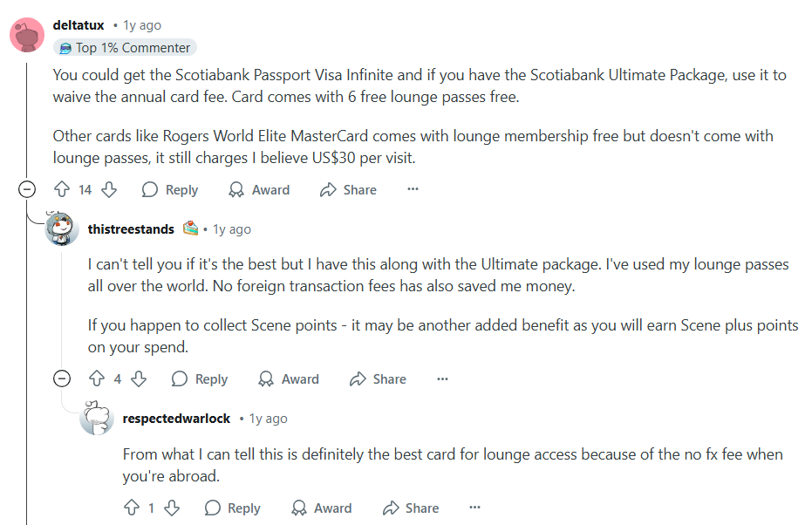This screenshot has height=525, width=812.
Task: Collapse deltatux's comment thread
Action: 27,189
